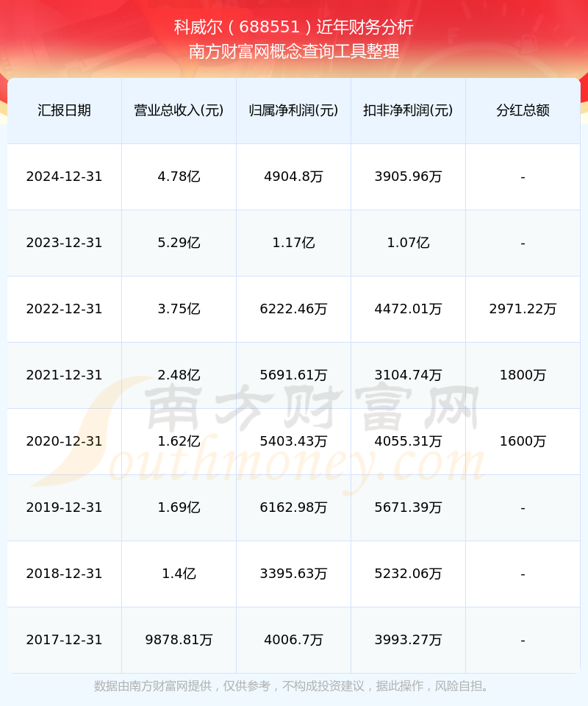Click the disclaimer text 数据由南方财富网提供
Screen dimensions: 588x706
[x=152, y=686]
